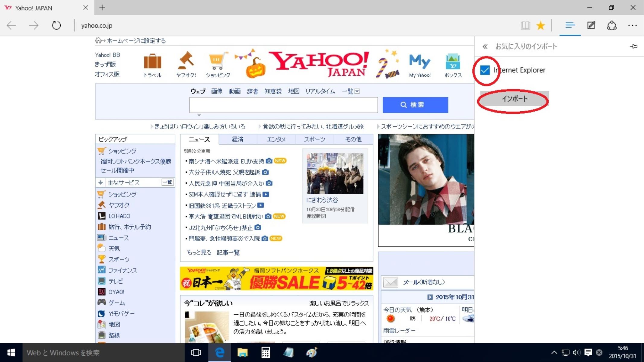Expand the 一覧 search category dropdown
The width and height of the screenshot is (644, 362).
click(x=357, y=91)
